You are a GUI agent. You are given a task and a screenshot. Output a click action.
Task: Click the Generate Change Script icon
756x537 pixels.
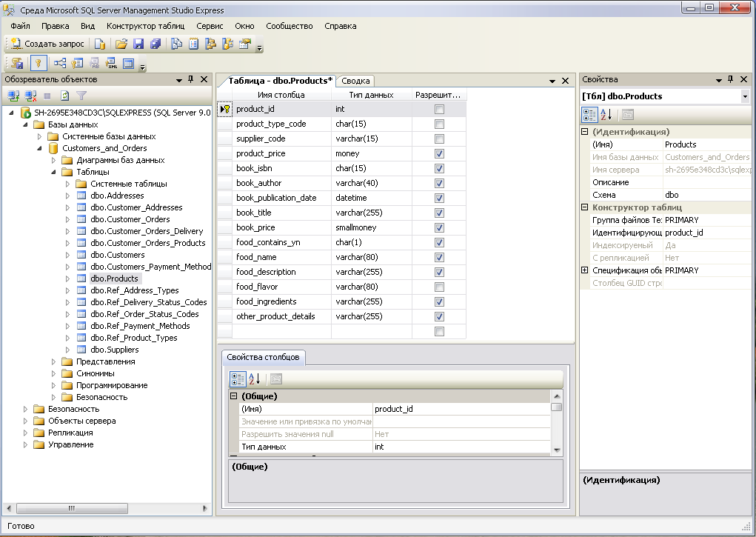click(x=16, y=64)
